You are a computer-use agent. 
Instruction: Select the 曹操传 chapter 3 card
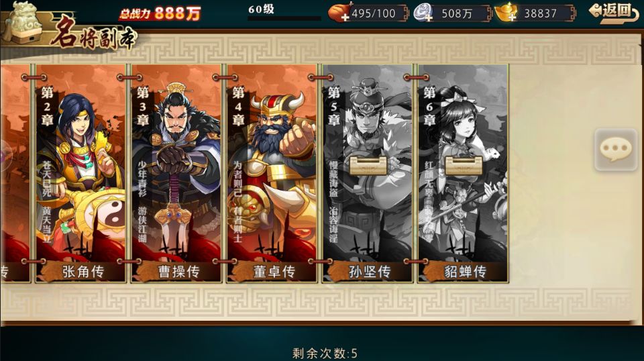176,173
